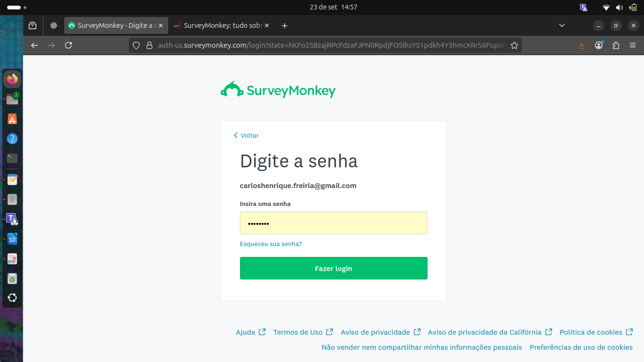This screenshot has height=362, width=644.
Task: Open the extensions puzzle icon
Action: (x=616, y=45)
